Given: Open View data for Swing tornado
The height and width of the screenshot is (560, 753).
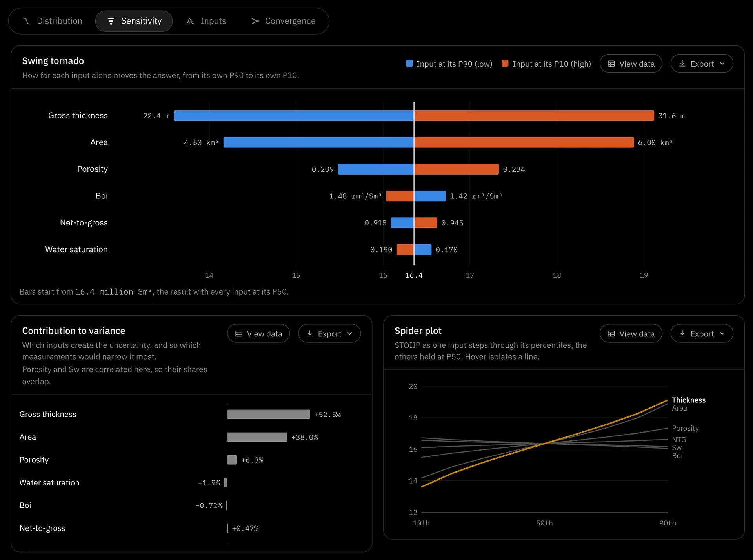Looking at the screenshot, I should tap(631, 64).
